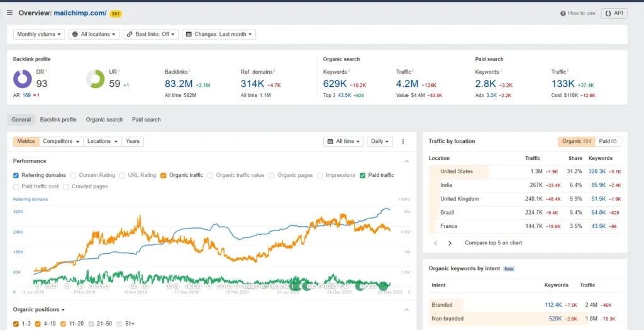The image size is (644, 330).
Task: Select the United States location row
Action: [457, 171]
